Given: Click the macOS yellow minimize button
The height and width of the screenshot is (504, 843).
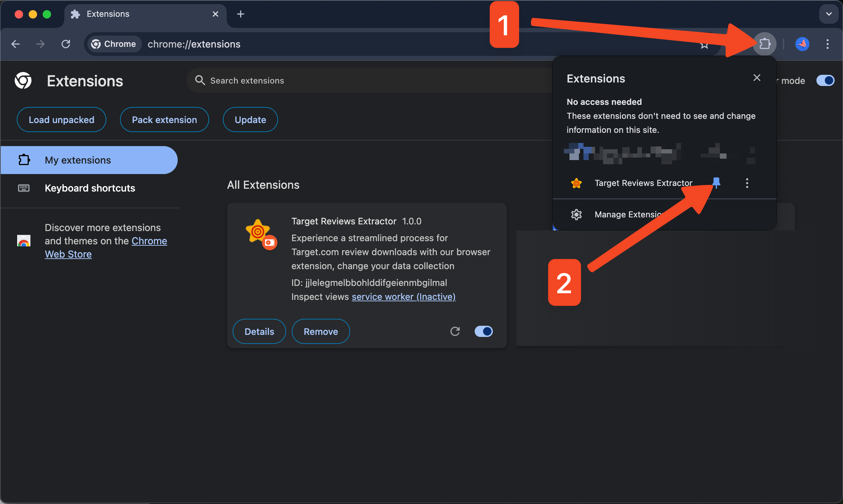Looking at the screenshot, I should (x=33, y=14).
